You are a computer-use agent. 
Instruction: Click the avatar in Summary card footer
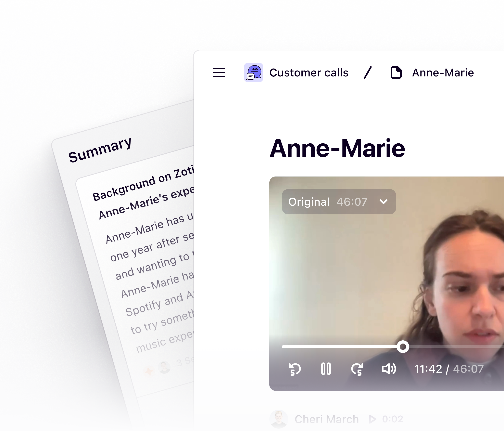[164, 367]
